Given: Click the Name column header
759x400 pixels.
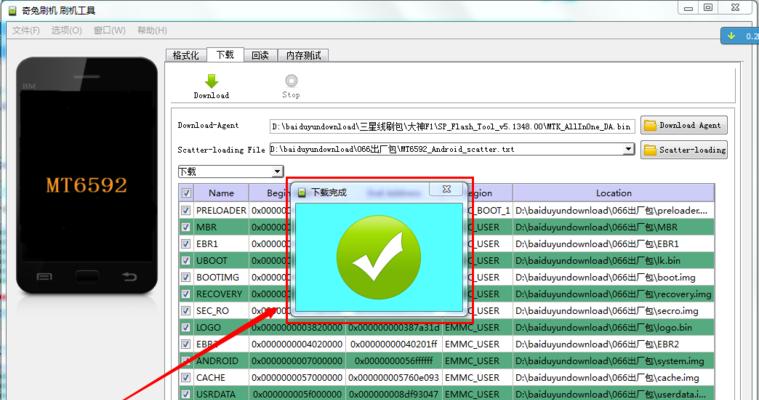Looking at the screenshot, I should [x=221, y=193].
